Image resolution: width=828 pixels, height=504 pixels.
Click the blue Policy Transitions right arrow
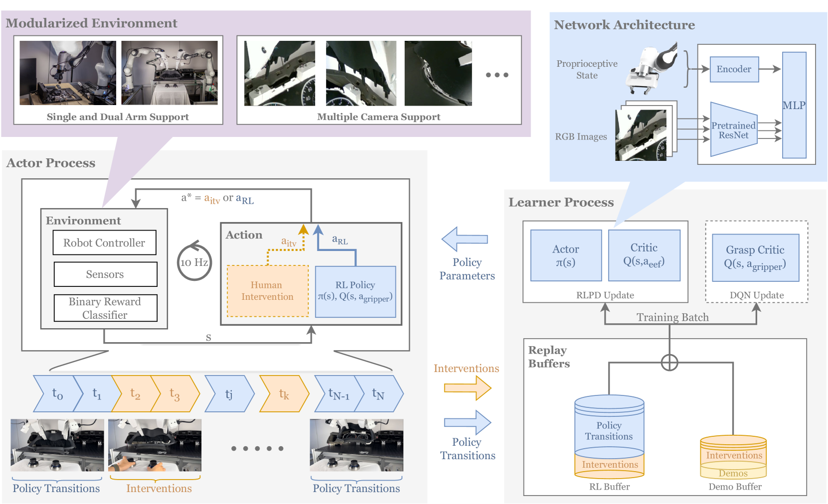(468, 423)
